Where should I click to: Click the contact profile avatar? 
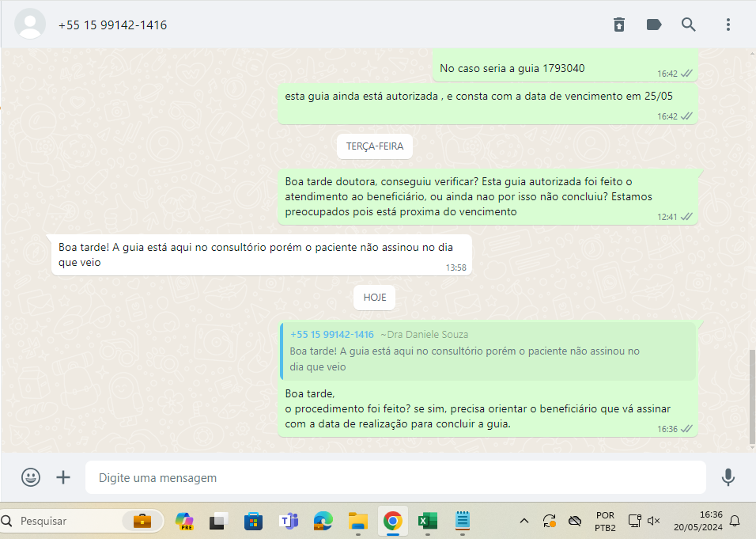click(x=31, y=25)
